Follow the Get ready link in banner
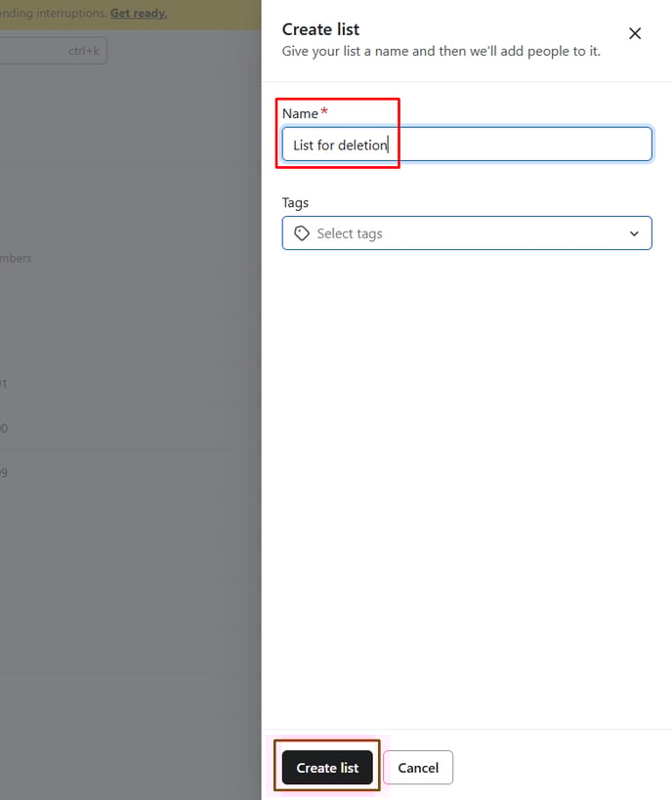This screenshot has width=672, height=800. (x=138, y=14)
